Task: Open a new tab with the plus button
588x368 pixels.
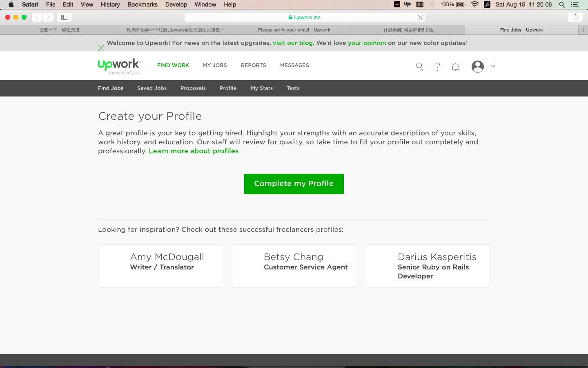Action: [583, 29]
